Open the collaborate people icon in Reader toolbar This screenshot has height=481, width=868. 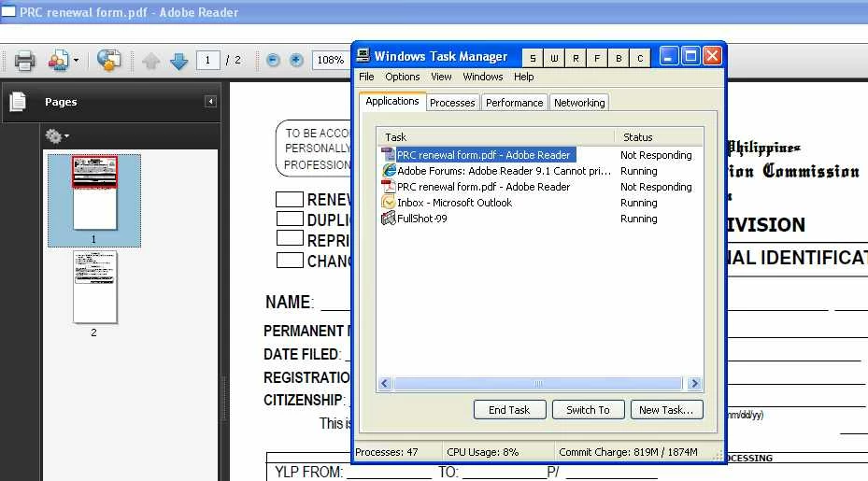click(58, 61)
